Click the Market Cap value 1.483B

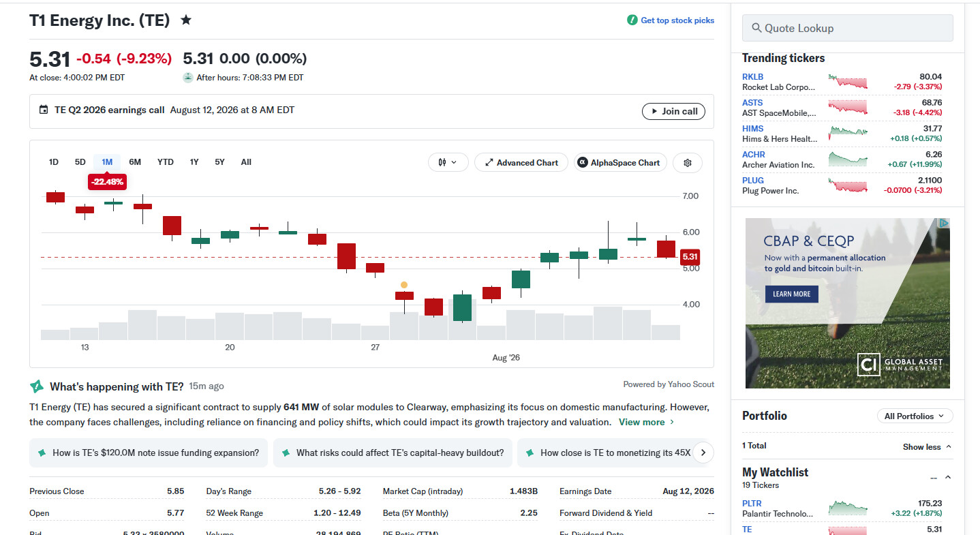click(523, 491)
